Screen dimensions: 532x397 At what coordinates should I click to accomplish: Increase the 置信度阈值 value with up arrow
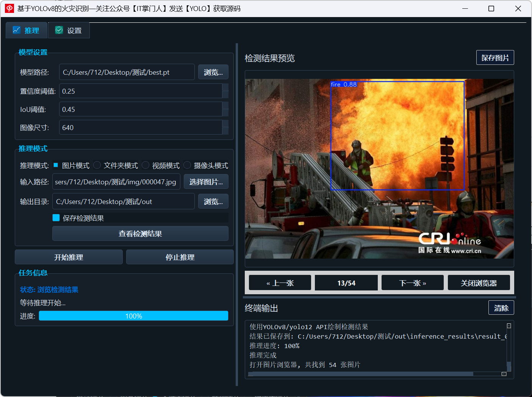tap(225, 88)
